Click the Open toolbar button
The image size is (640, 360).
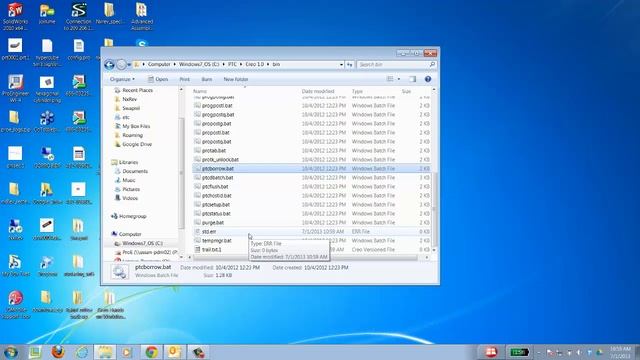(158, 79)
